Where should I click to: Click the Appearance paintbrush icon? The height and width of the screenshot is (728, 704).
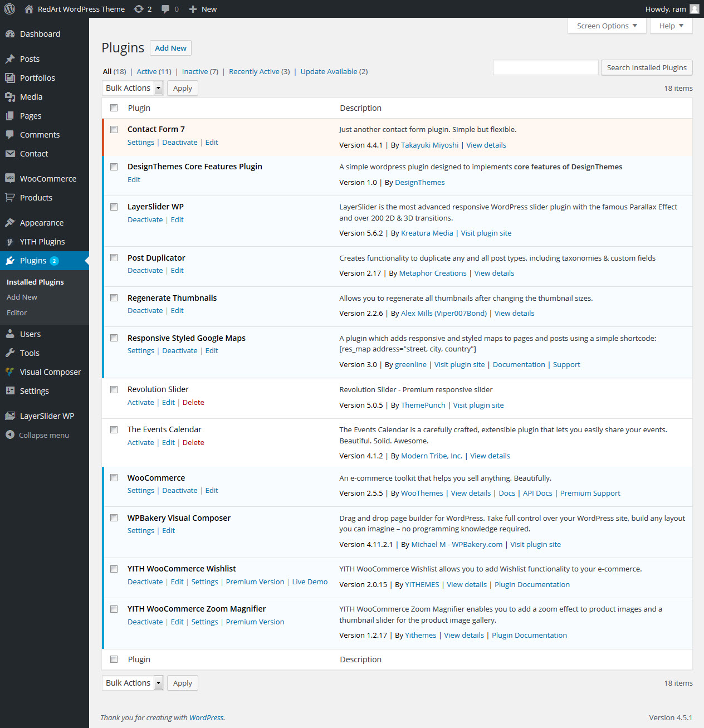coord(10,223)
